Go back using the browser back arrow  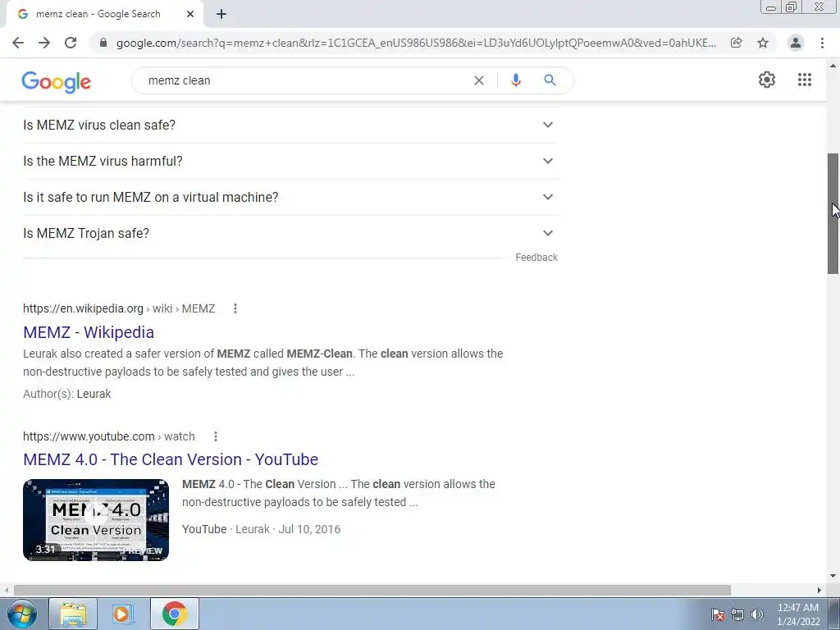click(x=18, y=43)
